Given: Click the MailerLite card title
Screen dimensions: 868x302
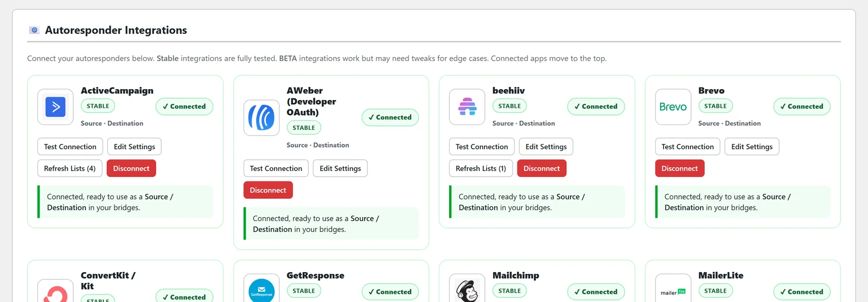Looking at the screenshot, I should pyautogui.click(x=721, y=275).
